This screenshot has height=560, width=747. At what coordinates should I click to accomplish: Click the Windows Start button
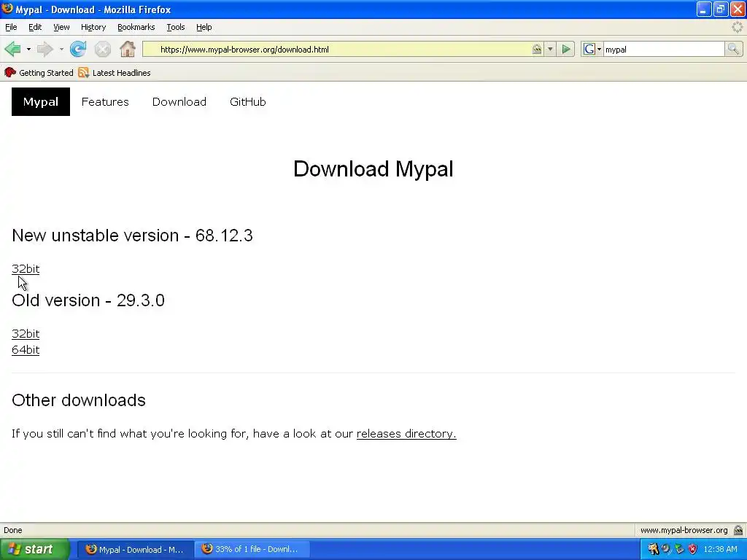(34, 549)
